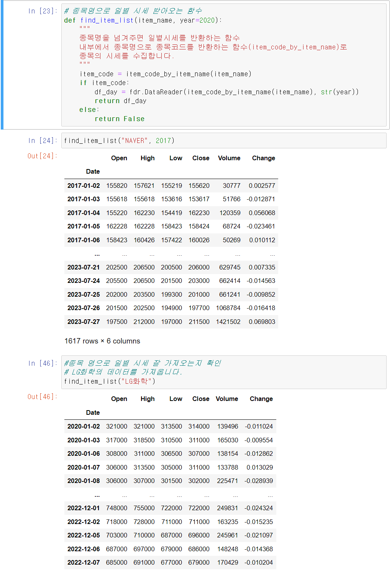Viewport: 392px width, 575px height.
Task: Select row 2017-01-03 date cell
Action: pyautogui.click(x=84, y=199)
